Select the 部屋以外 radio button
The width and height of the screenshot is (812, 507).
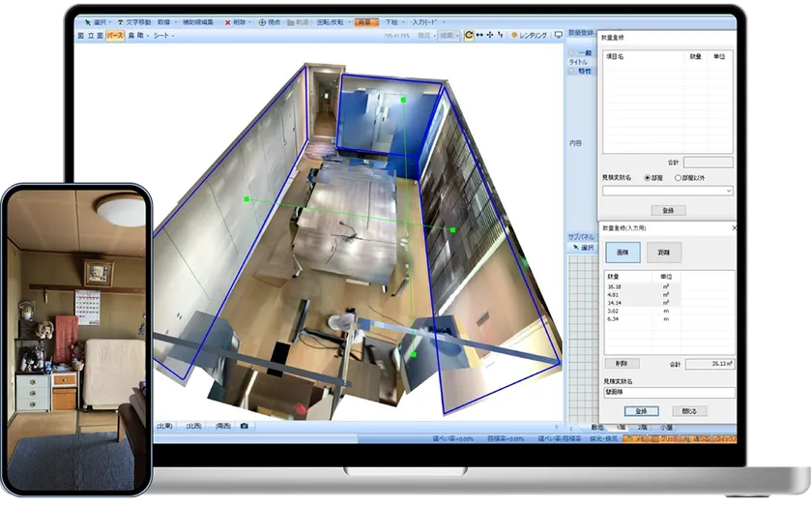679,178
